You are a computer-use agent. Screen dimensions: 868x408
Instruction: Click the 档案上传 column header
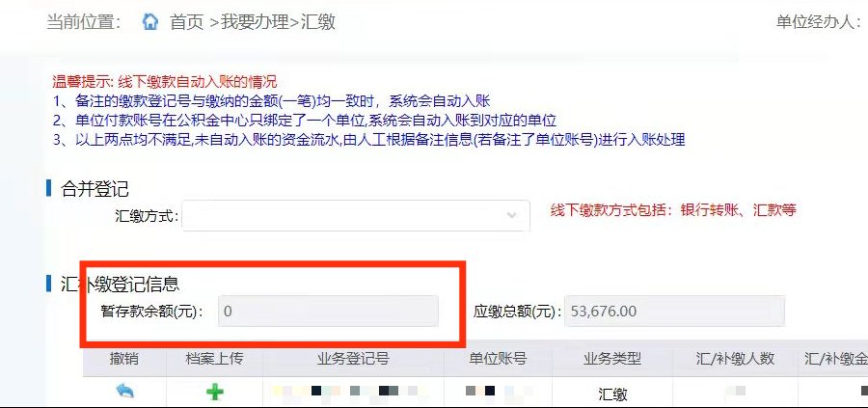[x=214, y=359]
